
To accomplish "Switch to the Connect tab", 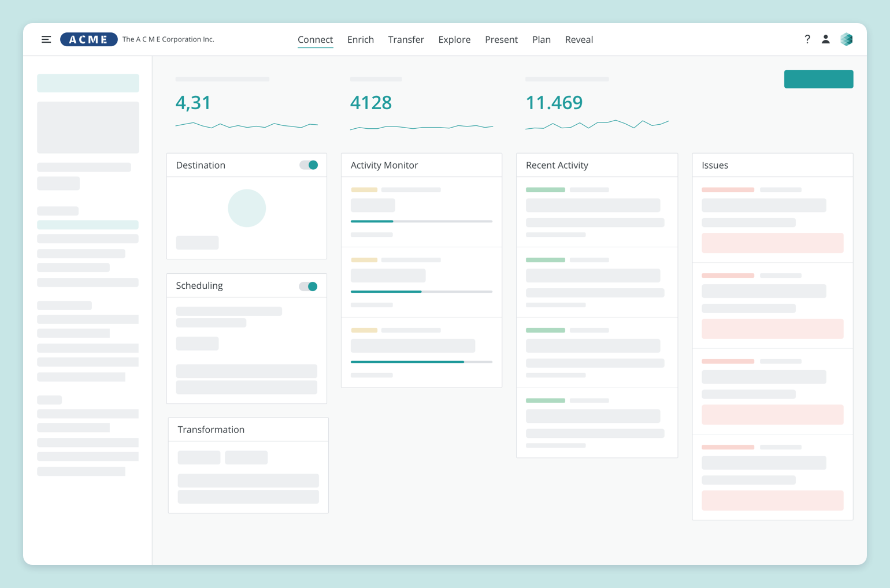I will coord(315,39).
